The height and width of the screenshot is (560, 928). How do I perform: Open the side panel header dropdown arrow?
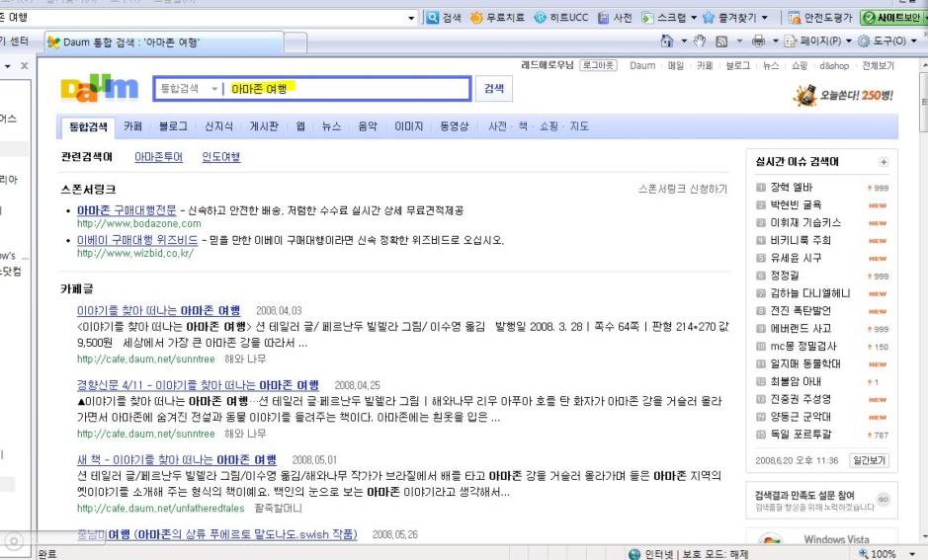(x=8, y=65)
